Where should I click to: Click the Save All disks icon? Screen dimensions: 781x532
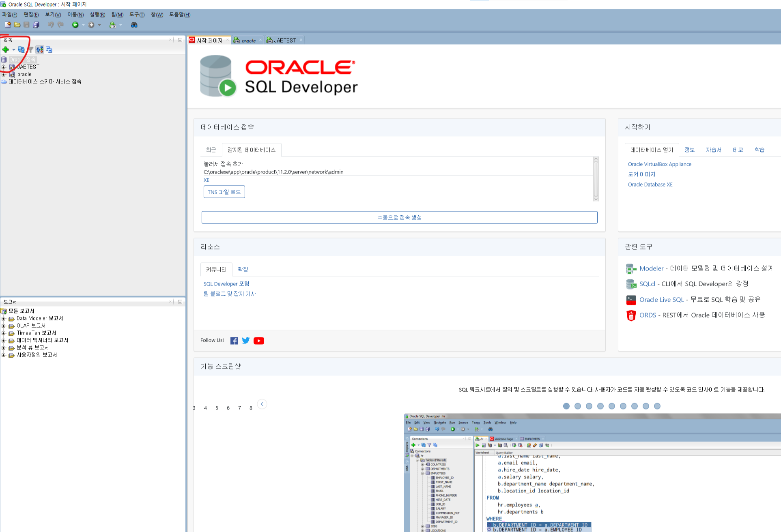(x=36, y=25)
